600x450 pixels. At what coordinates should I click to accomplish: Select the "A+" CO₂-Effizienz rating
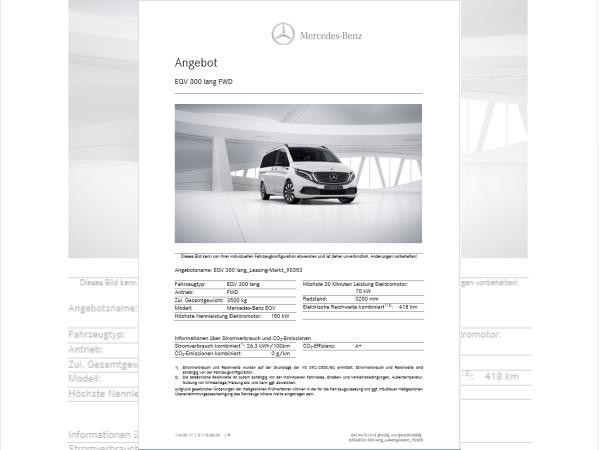(358, 345)
